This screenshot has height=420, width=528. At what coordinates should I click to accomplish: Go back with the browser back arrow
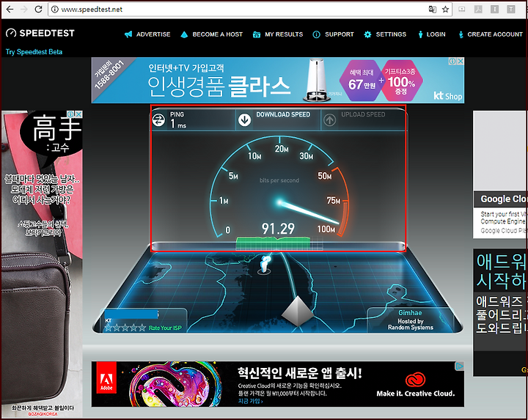pos(10,9)
